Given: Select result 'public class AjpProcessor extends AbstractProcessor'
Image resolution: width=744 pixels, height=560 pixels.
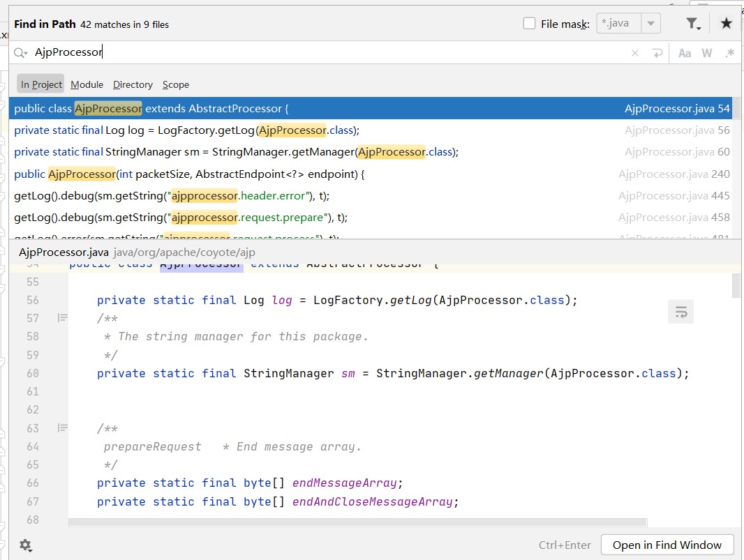Looking at the screenshot, I should click(370, 109).
